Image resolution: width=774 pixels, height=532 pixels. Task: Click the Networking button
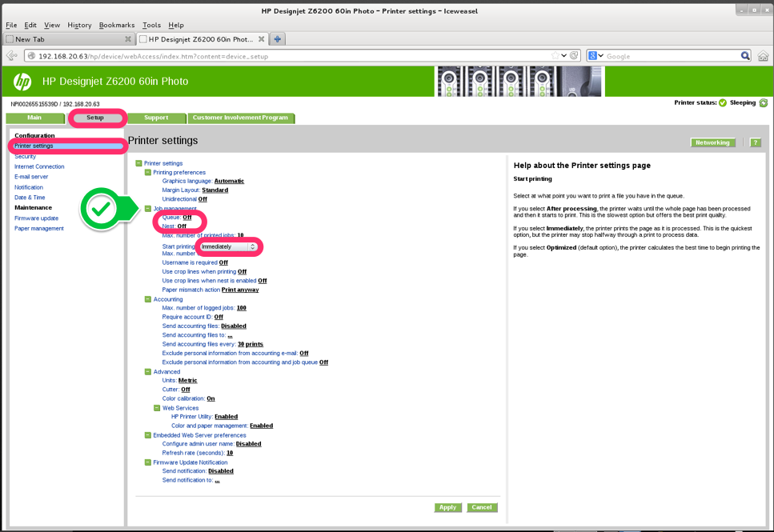coord(712,142)
